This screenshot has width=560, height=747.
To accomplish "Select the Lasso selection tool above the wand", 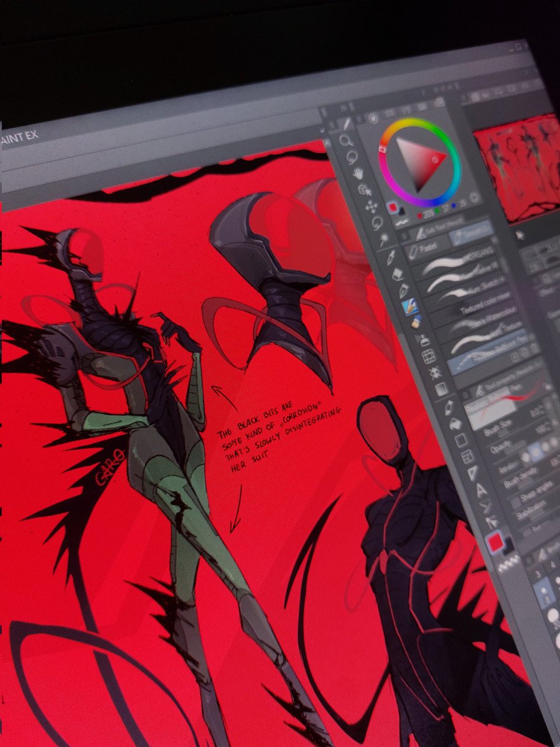I will tap(377, 222).
